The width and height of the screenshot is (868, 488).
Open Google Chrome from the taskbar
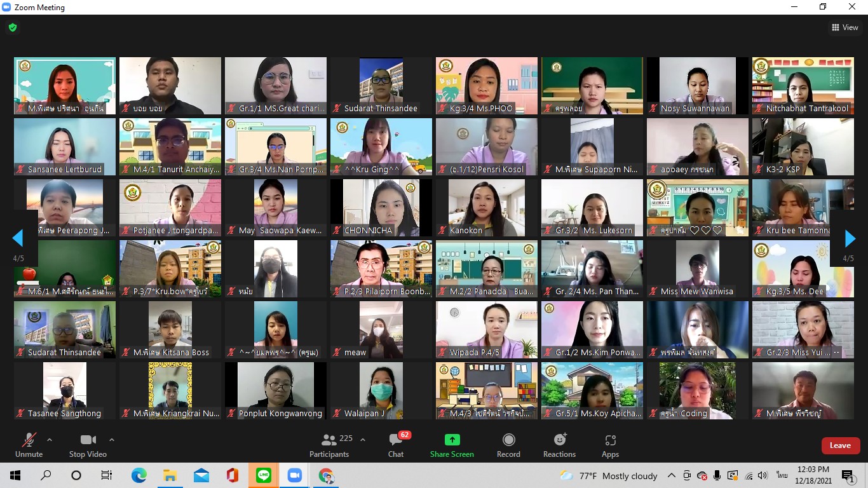tap(326, 475)
